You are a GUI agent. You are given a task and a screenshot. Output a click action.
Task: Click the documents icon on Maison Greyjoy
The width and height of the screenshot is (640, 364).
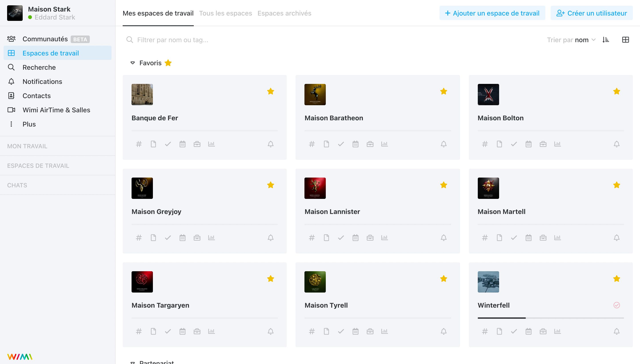click(x=153, y=237)
